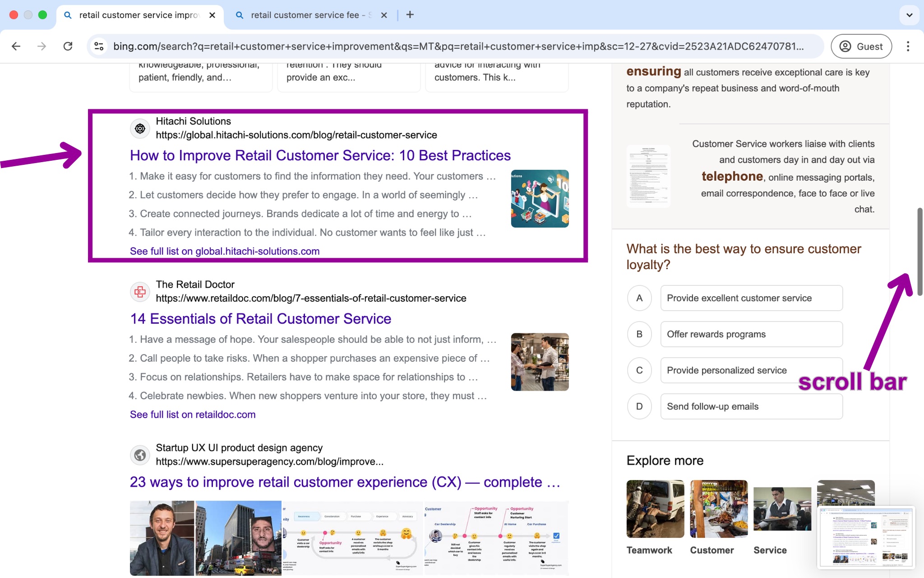Open The Retail Doctor handshake thumbnail
The image size is (924, 578).
point(540,362)
